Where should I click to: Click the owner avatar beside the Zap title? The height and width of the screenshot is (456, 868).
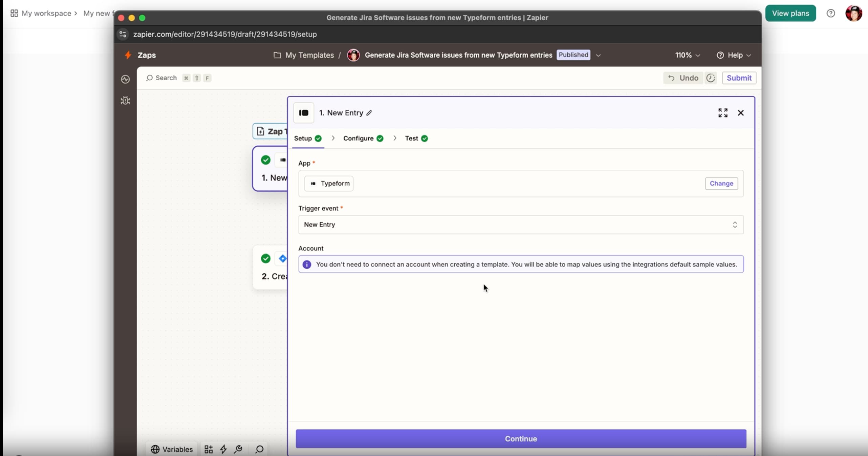[353, 55]
